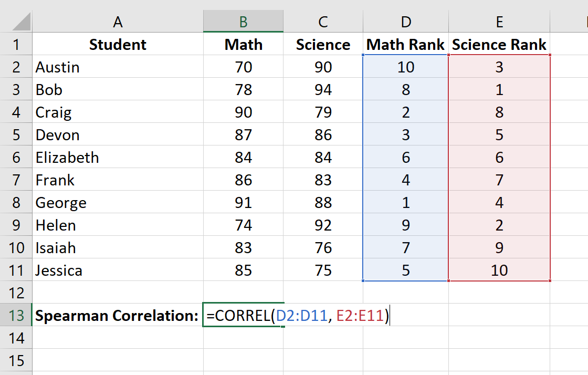Click the Math Rank header cell

tap(406, 44)
